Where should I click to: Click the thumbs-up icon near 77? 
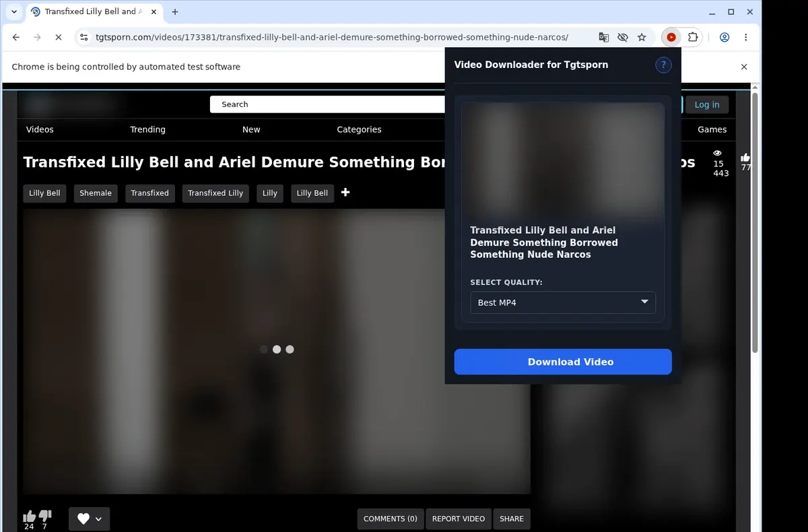(745, 157)
